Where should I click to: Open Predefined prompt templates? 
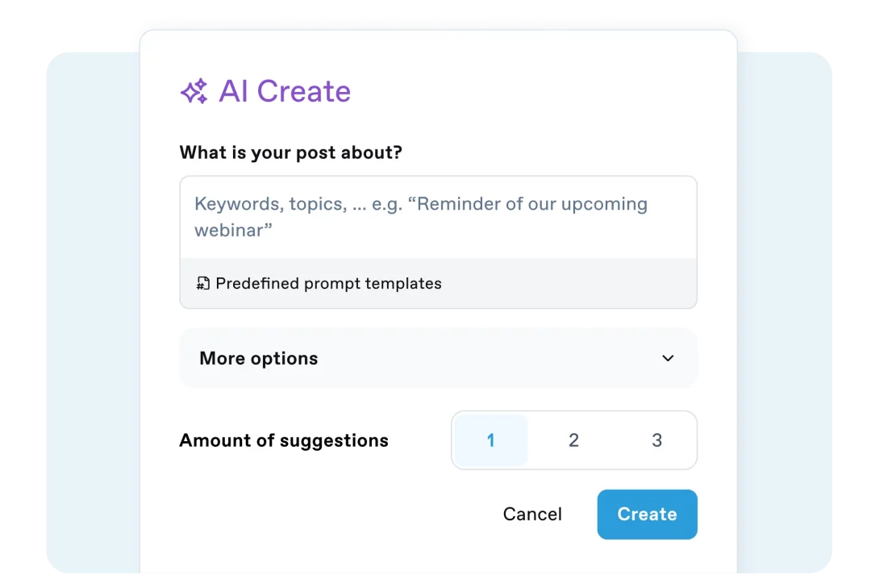pyautogui.click(x=328, y=283)
